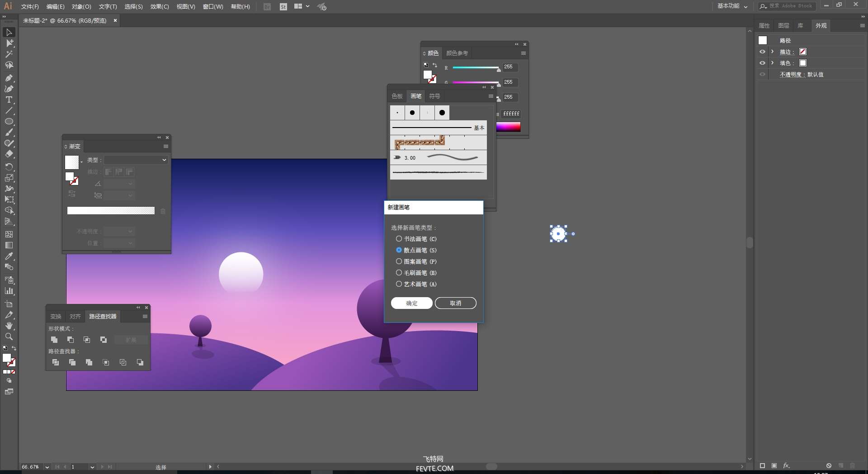Click Intersect shape mode icon
This screenshot has height=474, width=868.
(87, 340)
